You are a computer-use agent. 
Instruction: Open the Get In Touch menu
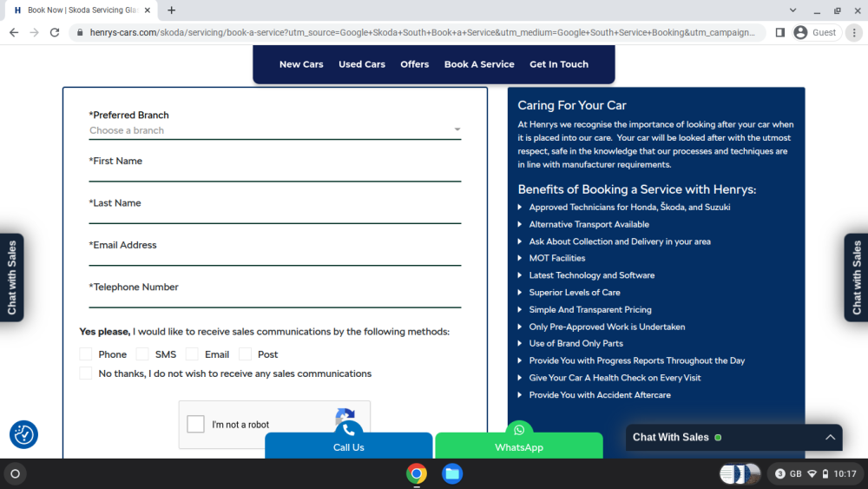click(559, 64)
